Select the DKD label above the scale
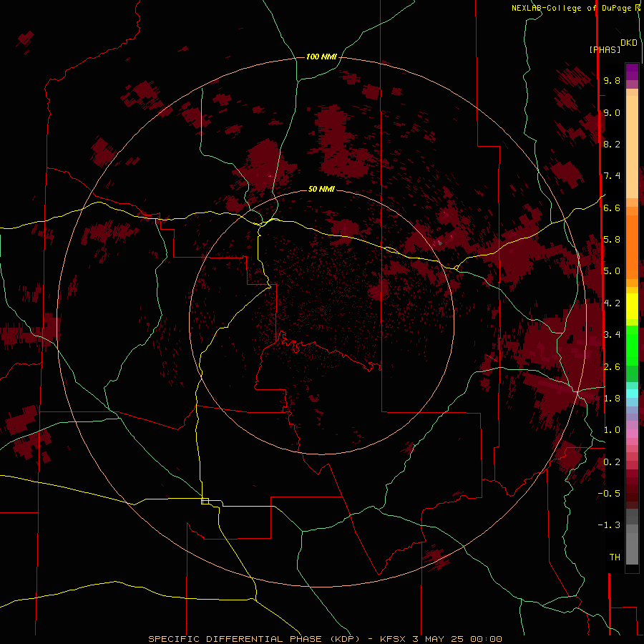 pyautogui.click(x=629, y=43)
